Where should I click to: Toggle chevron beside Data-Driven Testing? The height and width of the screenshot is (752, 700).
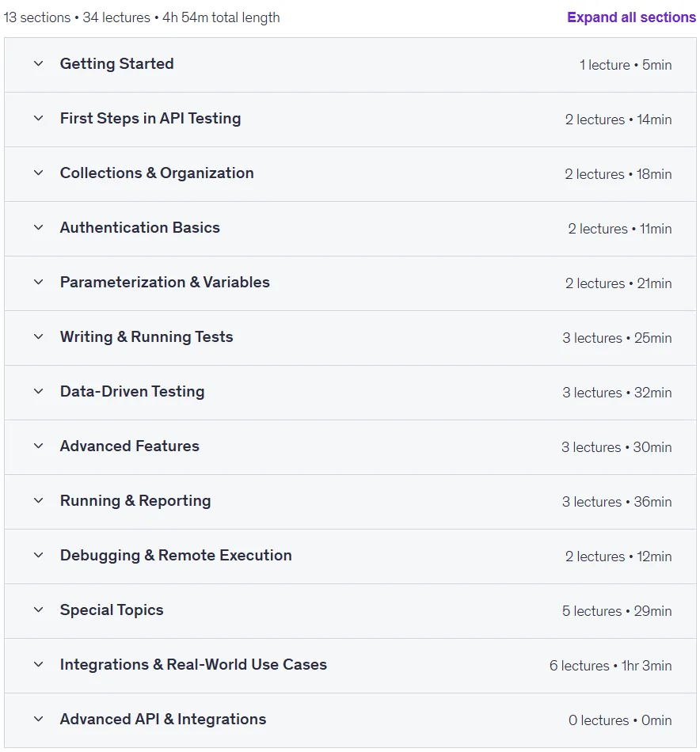pos(38,391)
